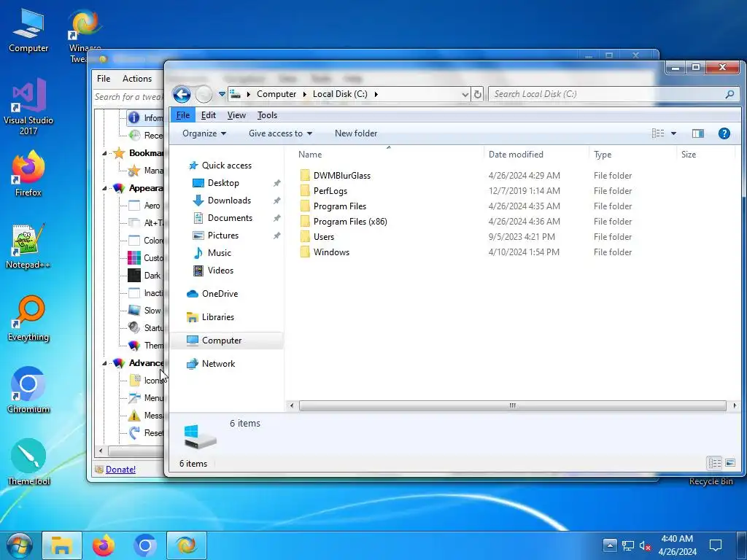Open the More view options dropdown arrow
The width and height of the screenshot is (747, 560).
[x=673, y=134]
